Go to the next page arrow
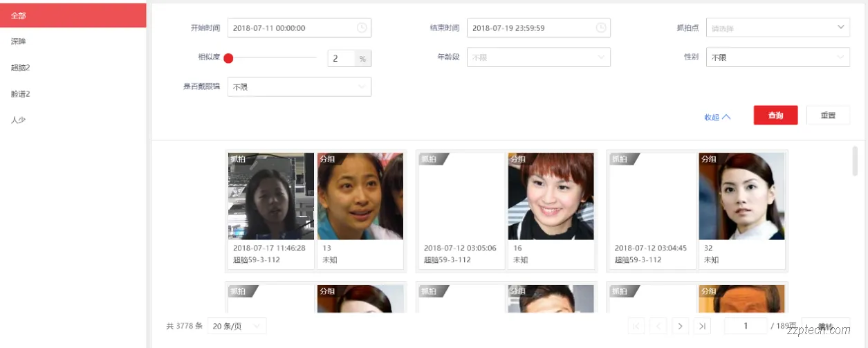This screenshot has width=868, height=348. [x=681, y=326]
